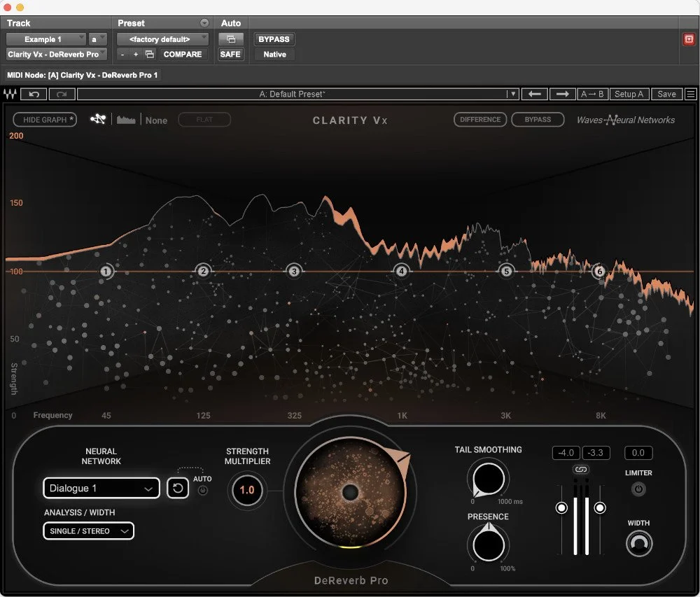
Task: Click the red target button at top right
Action: 689,39
